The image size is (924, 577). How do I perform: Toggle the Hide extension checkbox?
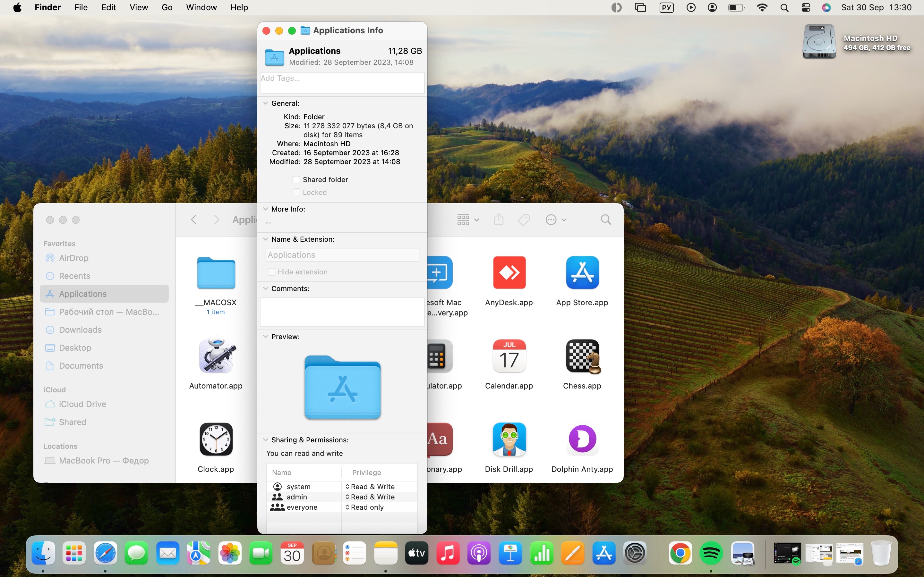coord(271,272)
